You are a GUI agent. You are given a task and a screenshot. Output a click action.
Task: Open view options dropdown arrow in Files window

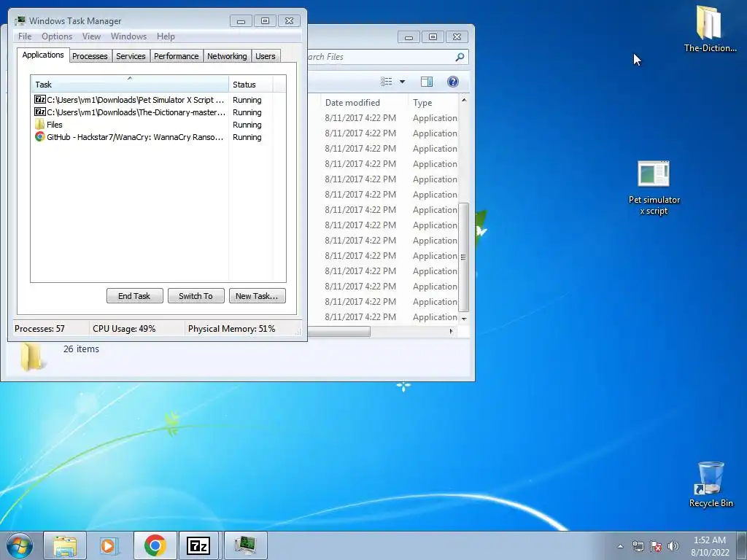click(402, 82)
